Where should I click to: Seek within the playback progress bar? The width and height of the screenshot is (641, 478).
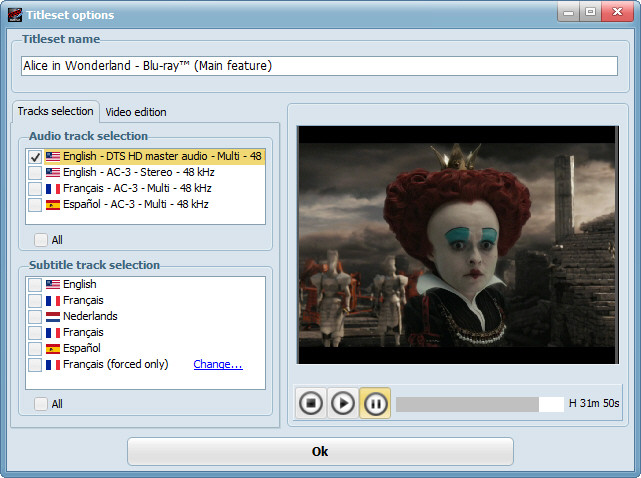[x=480, y=404]
